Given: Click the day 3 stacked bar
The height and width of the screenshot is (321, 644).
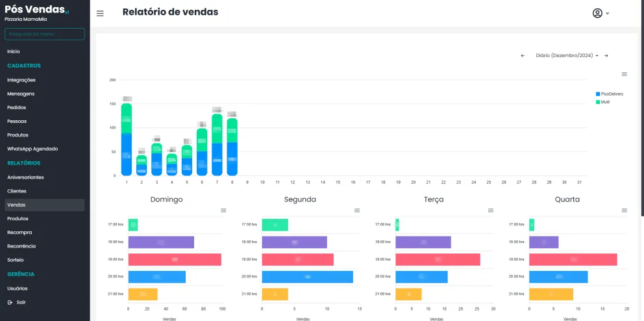Looking at the screenshot, I should 156,159.
